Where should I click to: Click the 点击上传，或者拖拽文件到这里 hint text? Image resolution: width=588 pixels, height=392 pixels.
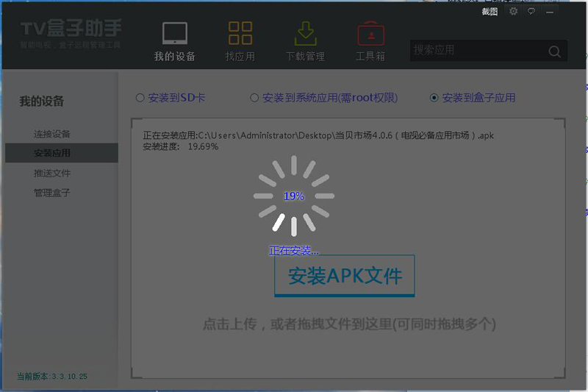click(x=349, y=324)
